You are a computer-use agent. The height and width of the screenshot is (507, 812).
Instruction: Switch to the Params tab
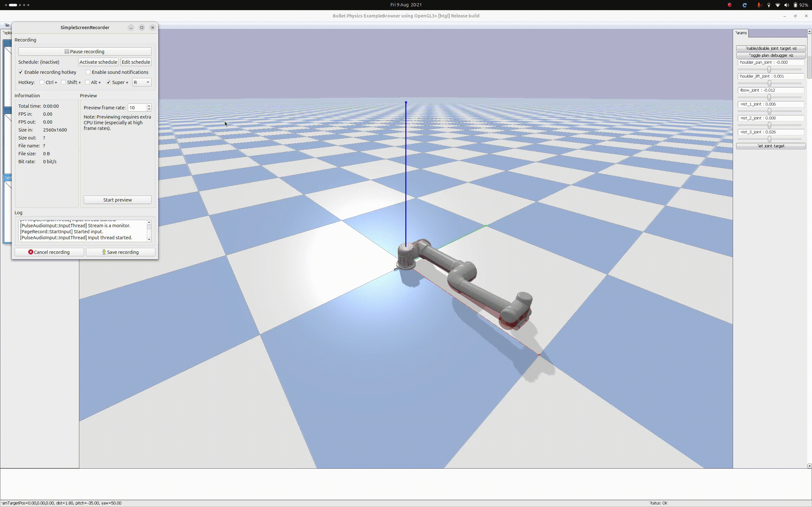[x=741, y=33]
